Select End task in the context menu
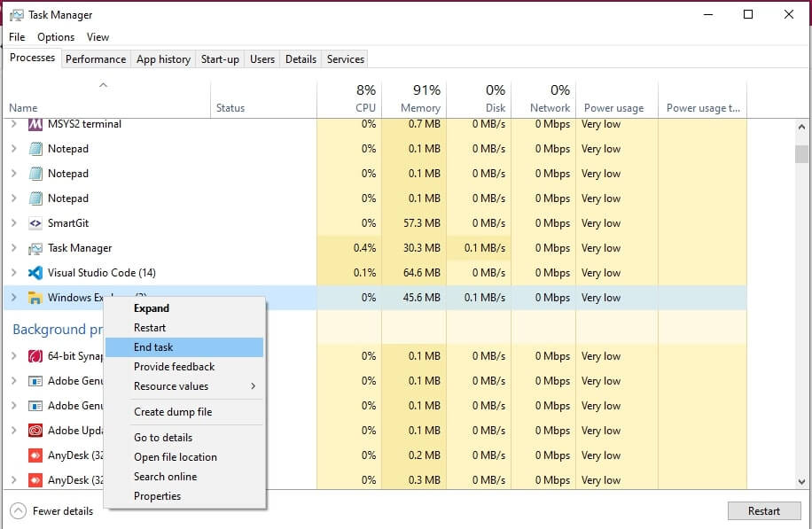The image size is (812, 529). (x=184, y=347)
